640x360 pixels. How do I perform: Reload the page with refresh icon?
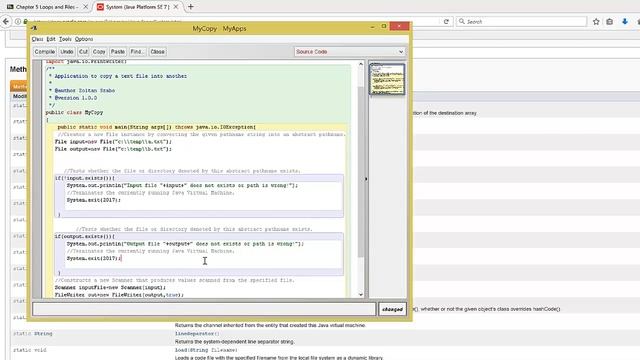(x=446, y=22)
